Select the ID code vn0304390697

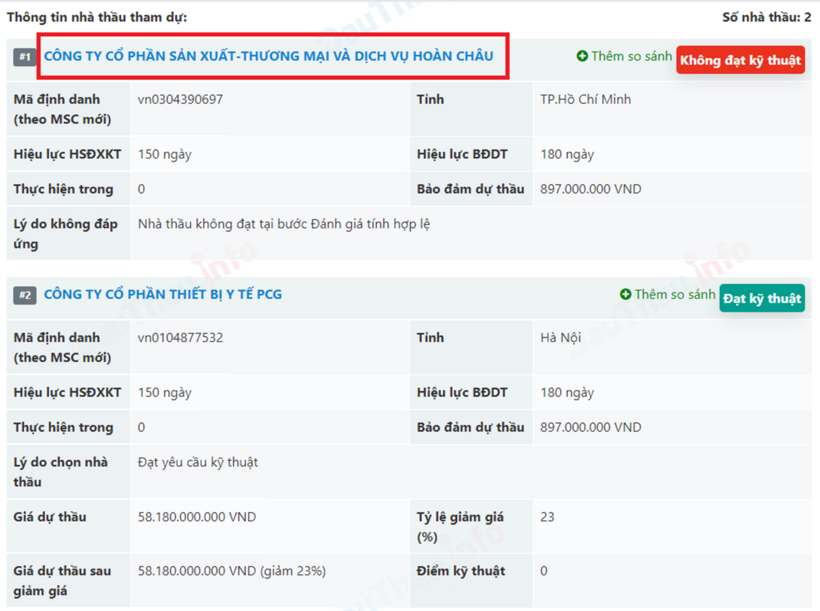point(180,99)
